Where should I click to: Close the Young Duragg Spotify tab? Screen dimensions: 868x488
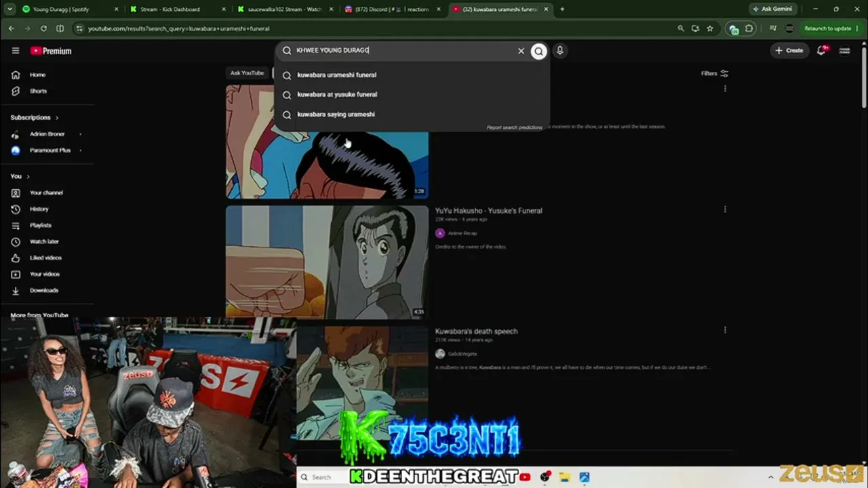116,9
